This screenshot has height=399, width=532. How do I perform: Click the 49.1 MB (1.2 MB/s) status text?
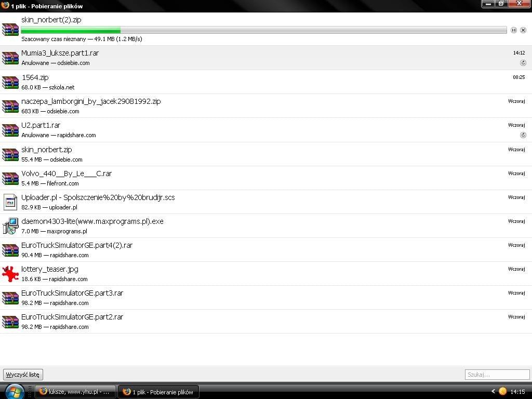click(x=118, y=39)
